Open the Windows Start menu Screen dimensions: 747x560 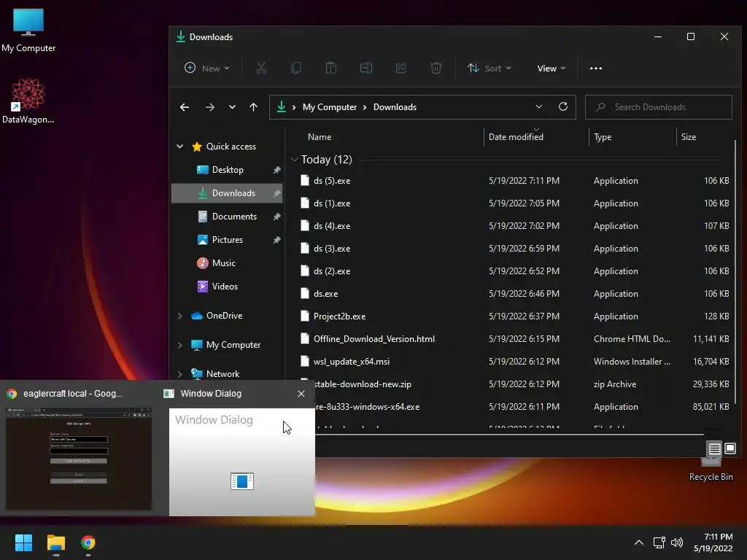pyautogui.click(x=23, y=542)
